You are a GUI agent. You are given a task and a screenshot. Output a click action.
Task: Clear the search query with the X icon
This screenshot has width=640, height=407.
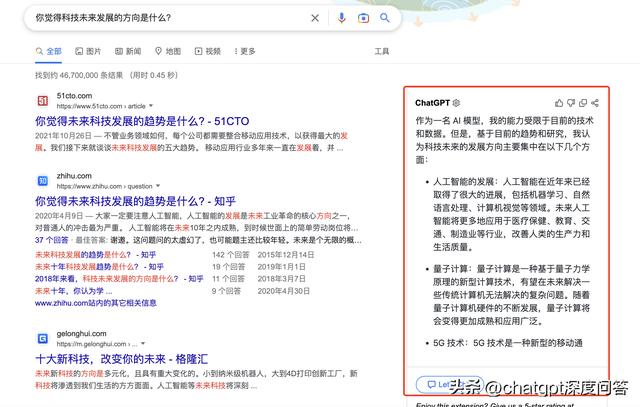tap(315, 18)
